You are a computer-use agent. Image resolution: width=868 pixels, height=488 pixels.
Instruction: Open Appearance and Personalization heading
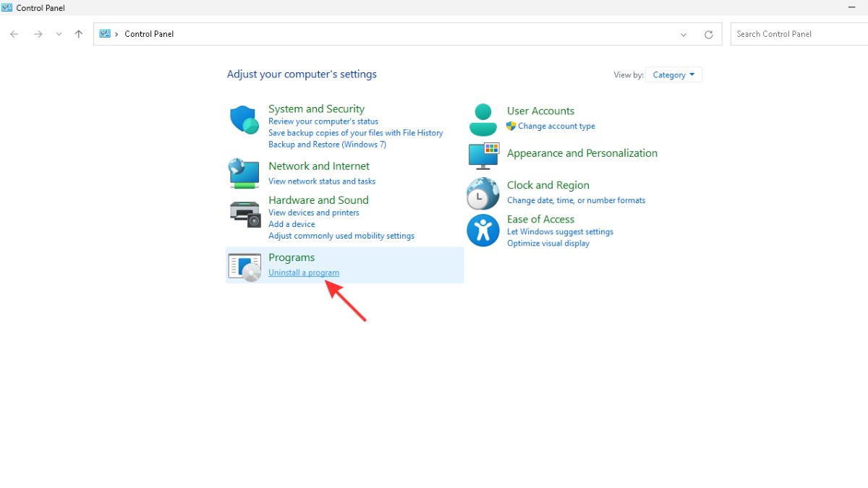pyautogui.click(x=582, y=153)
